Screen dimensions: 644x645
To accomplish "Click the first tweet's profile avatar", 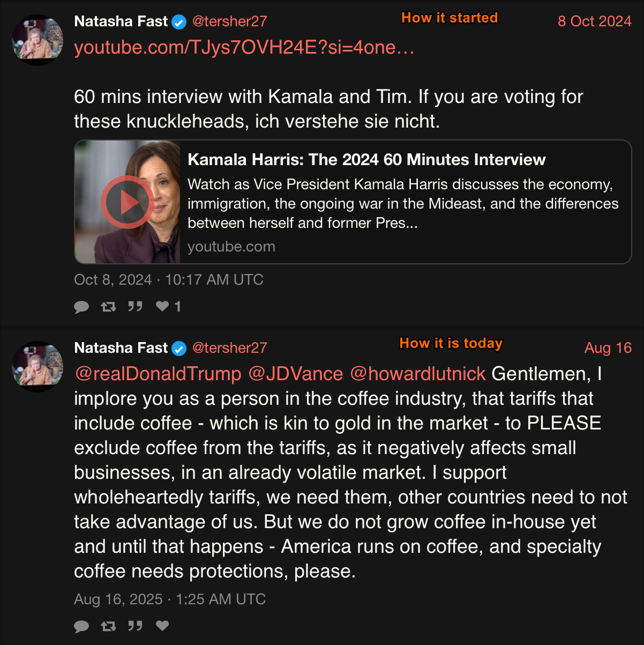I will pos(38,40).
